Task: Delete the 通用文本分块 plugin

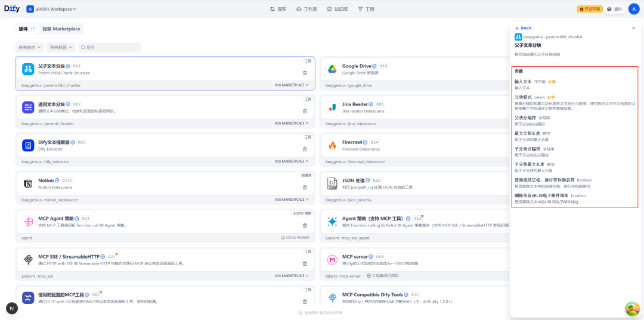Action: pyautogui.click(x=305, y=111)
